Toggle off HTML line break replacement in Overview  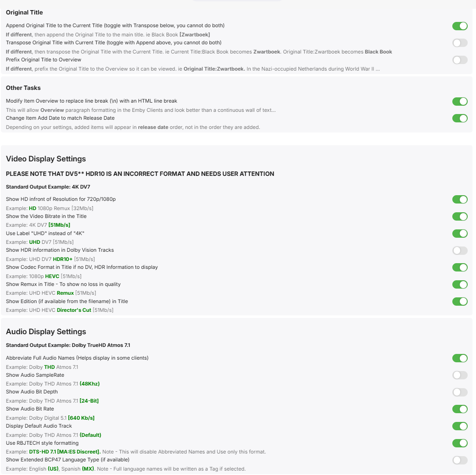(x=460, y=102)
